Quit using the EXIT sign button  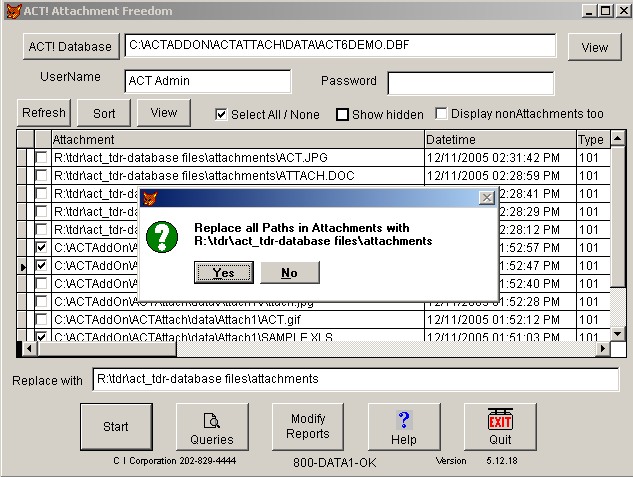500,427
